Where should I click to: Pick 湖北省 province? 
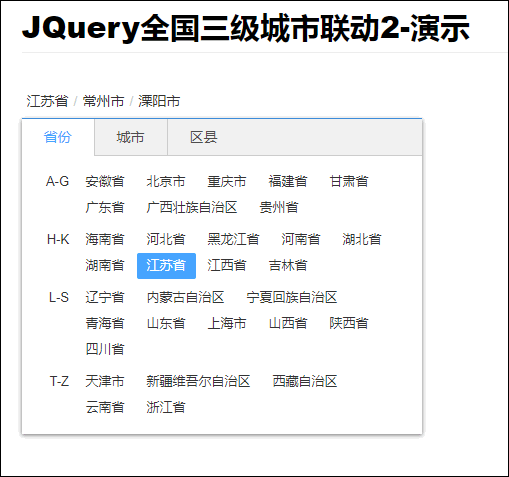(x=362, y=239)
